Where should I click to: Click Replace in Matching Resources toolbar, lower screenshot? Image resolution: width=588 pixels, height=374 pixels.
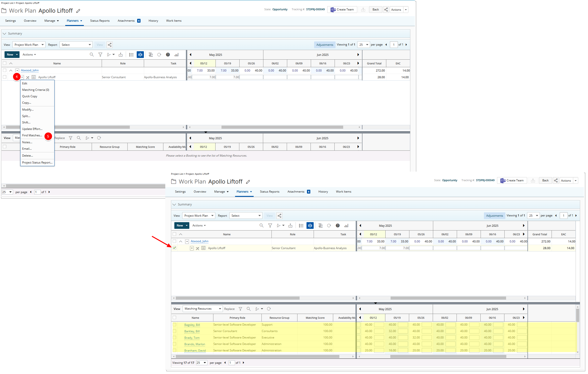point(229,309)
